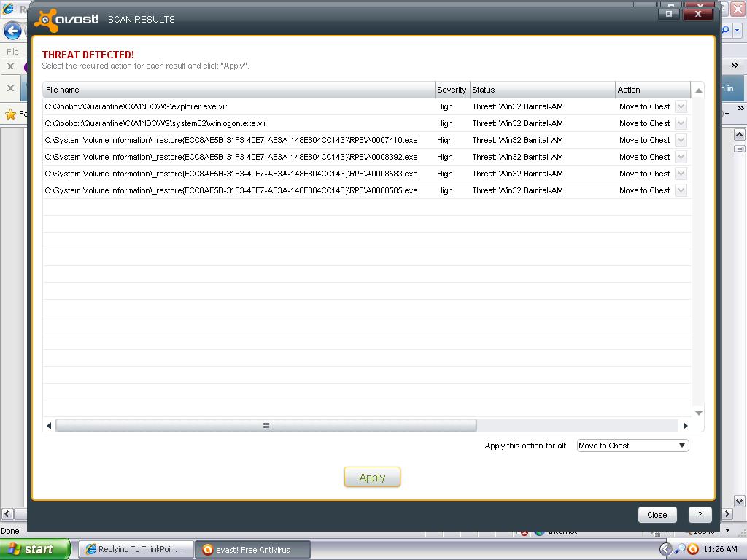Viewport: 747px width, 560px height.
Task: Sort by Status column header
Action: (543, 90)
